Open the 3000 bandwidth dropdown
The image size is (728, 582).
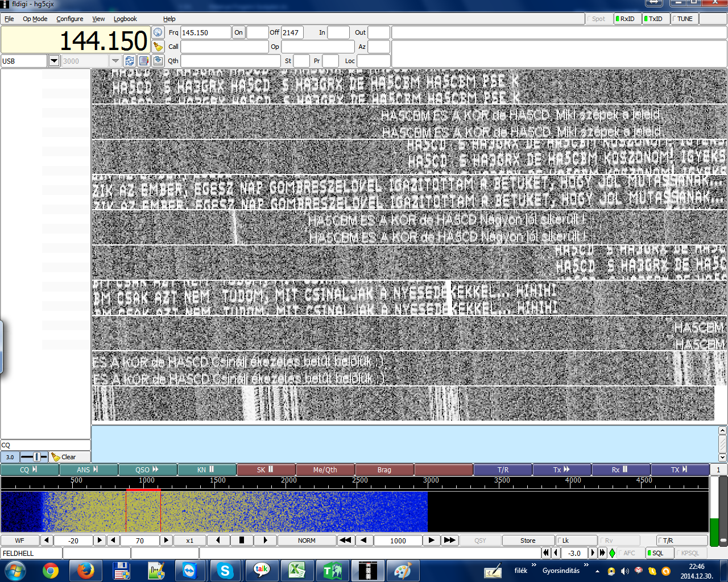[115, 61]
